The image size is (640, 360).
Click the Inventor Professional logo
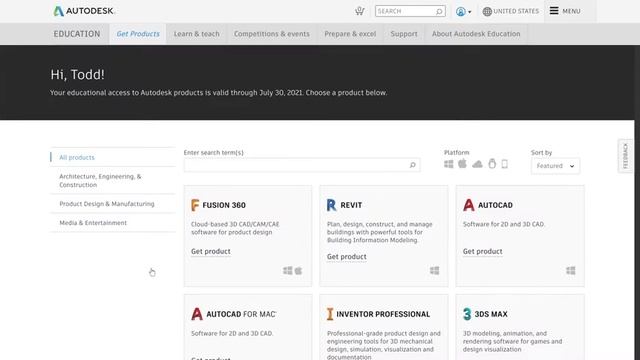pos(330,314)
